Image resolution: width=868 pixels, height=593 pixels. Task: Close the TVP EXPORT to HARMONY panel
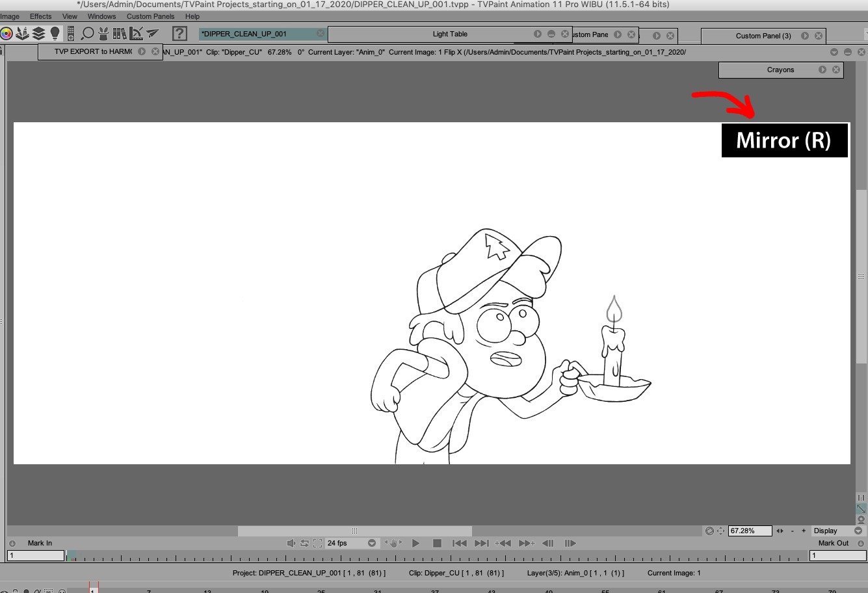[155, 51]
